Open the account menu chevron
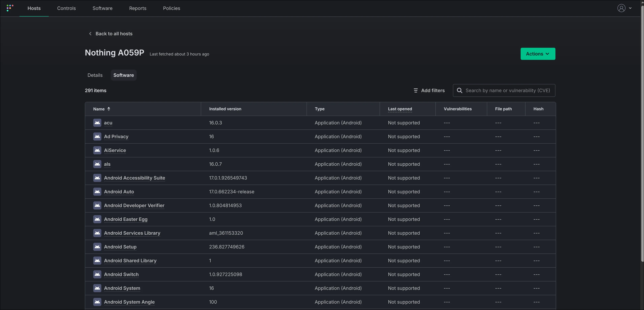Screen dimensions: 644x310 [x=630, y=8]
